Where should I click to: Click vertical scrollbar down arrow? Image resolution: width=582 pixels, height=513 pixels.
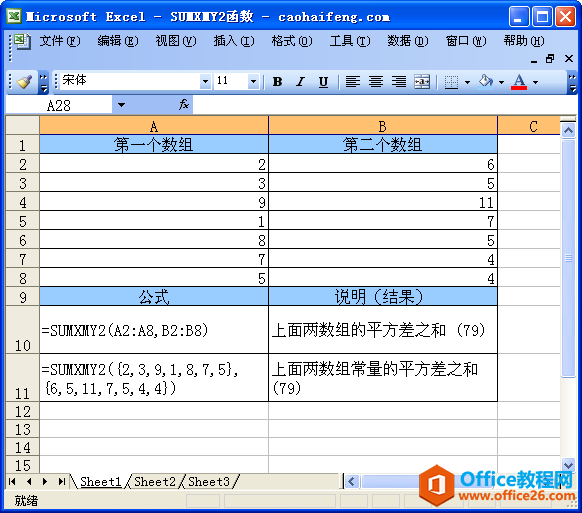coord(568,464)
